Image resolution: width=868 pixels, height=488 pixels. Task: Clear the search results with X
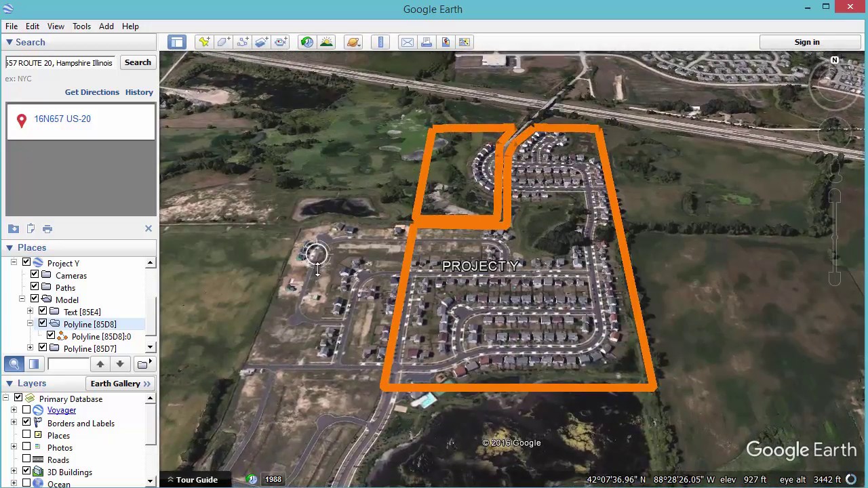point(149,228)
